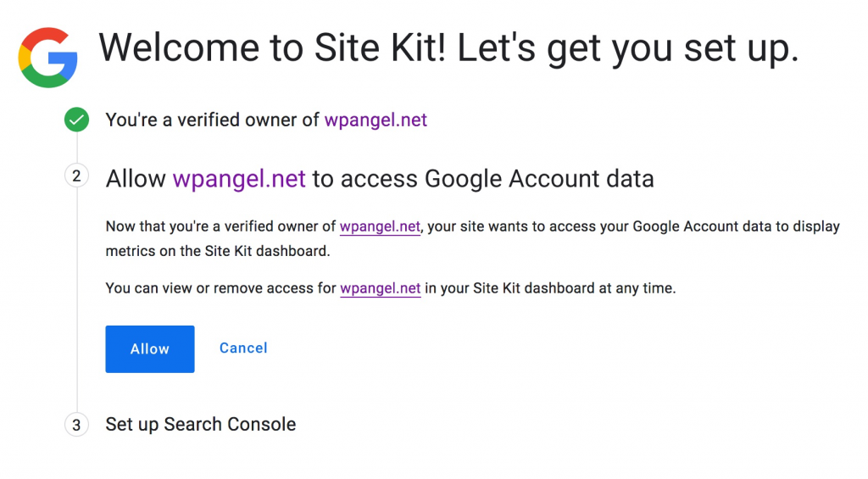
Task: Click 'to access Google Account data' heading text
Action: [x=483, y=179]
